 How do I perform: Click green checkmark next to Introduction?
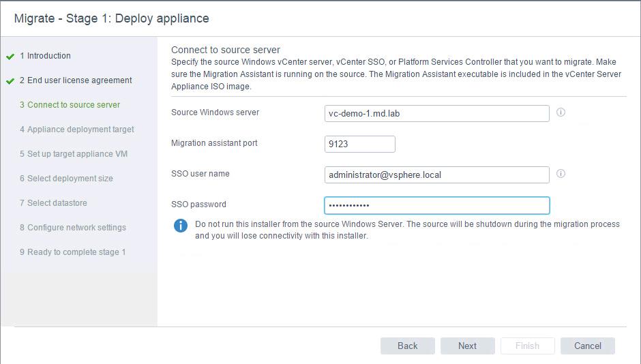coord(10,57)
